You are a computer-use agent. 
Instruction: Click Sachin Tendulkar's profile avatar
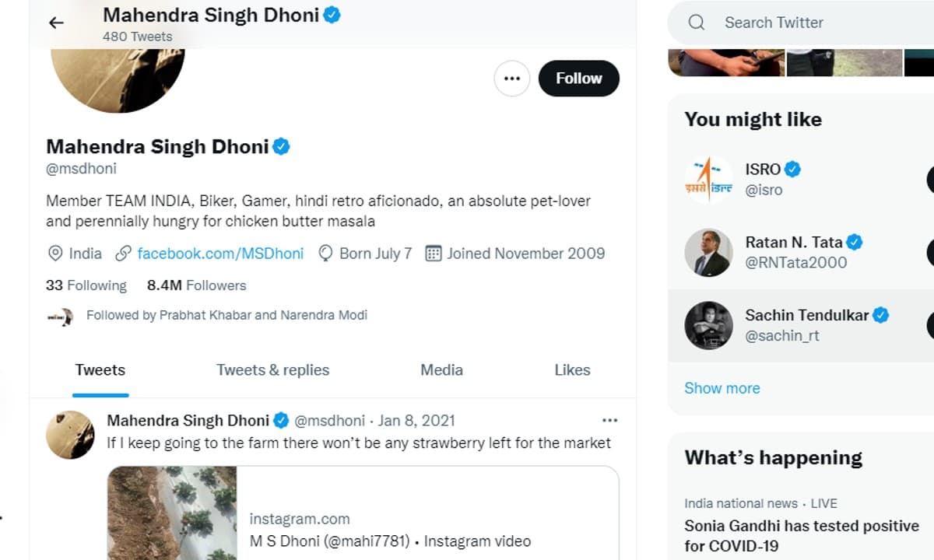click(x=708, y=325)
